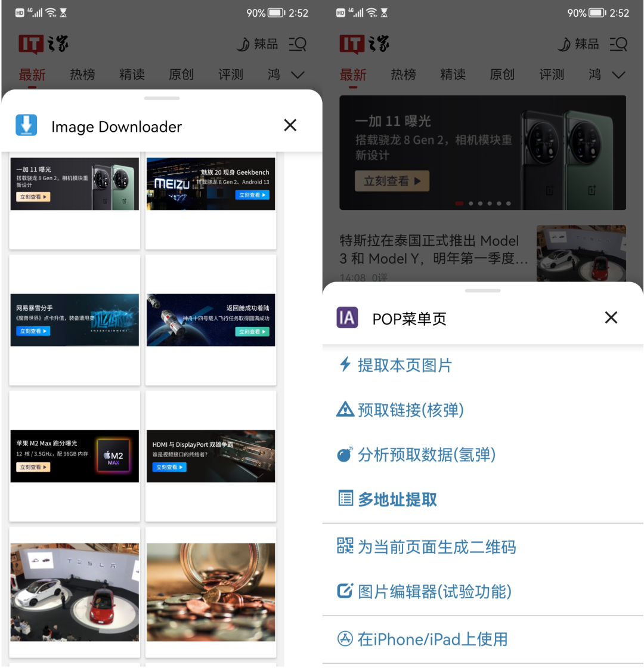Image resolution: width=644 pixels, height=668 pixels.
Task: Tap red first carousel dot on banner
Action: pyautogui.click(x=459, y=203)
